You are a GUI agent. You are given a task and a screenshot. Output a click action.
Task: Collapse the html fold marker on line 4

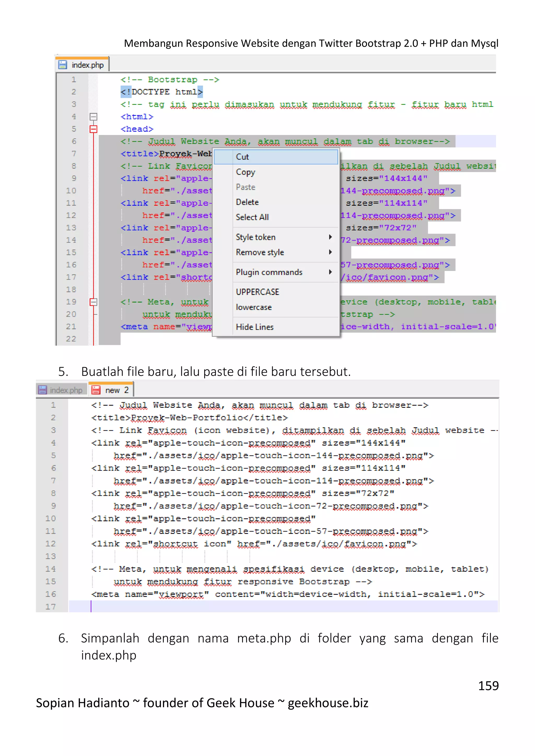(94, 117)
